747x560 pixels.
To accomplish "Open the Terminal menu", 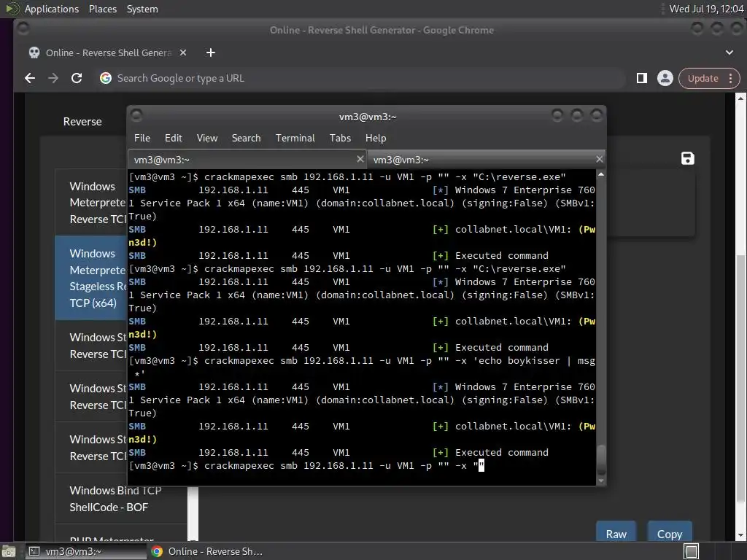I will pyautogui.click(x=295, y=138).
